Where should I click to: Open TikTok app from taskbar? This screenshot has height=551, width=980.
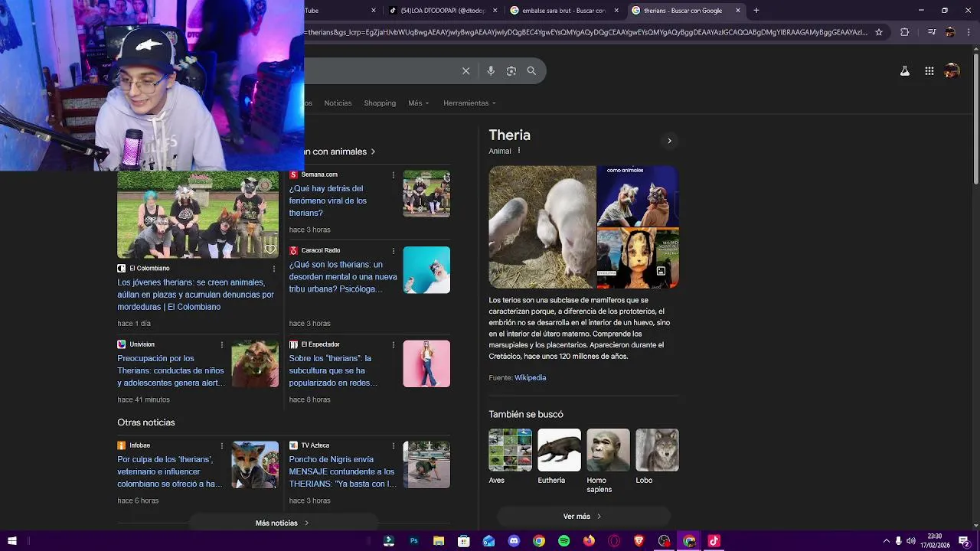[x=714, y=541]
